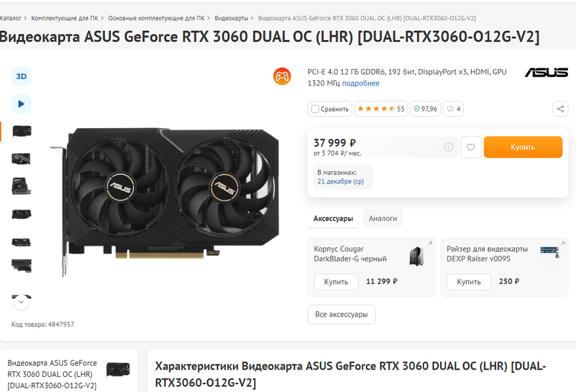Click the orange gamepad badge icon
The width and height of the screenshot is (576, 392).
(x=282, y=76)
